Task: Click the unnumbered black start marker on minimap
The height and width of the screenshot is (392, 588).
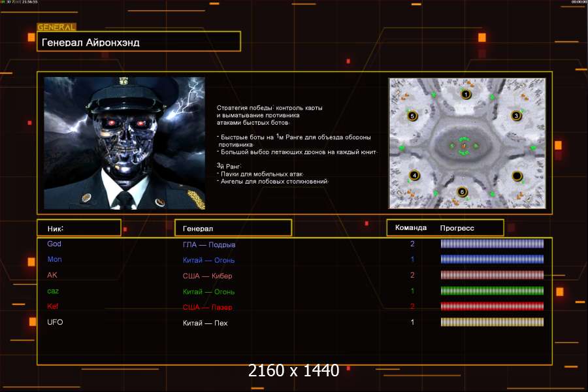Action: click(517, 176)
